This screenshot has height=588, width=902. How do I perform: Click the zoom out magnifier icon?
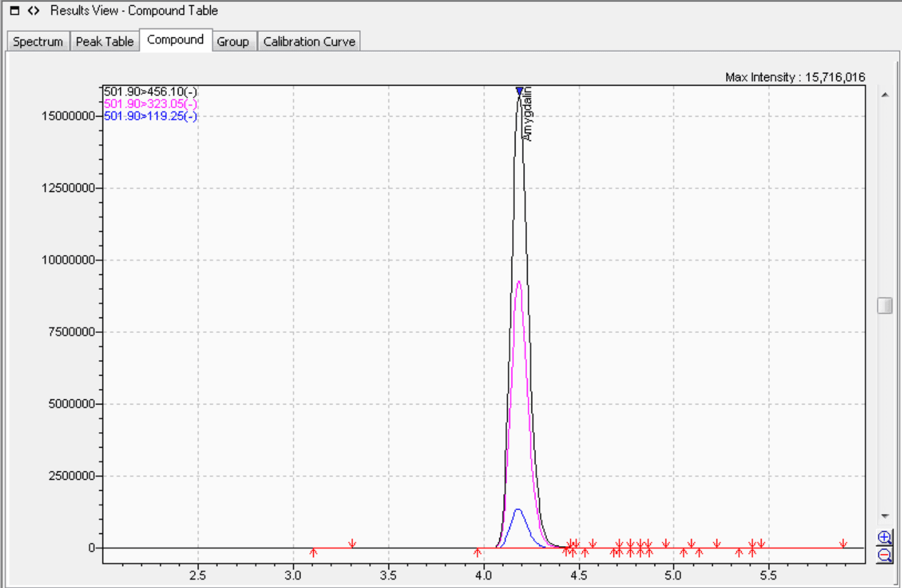885,555
